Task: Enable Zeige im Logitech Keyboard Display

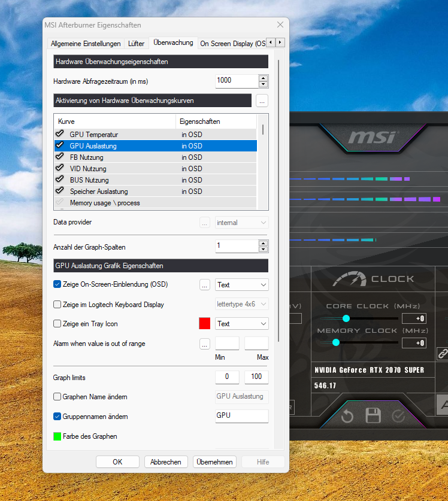Action: 57,305
